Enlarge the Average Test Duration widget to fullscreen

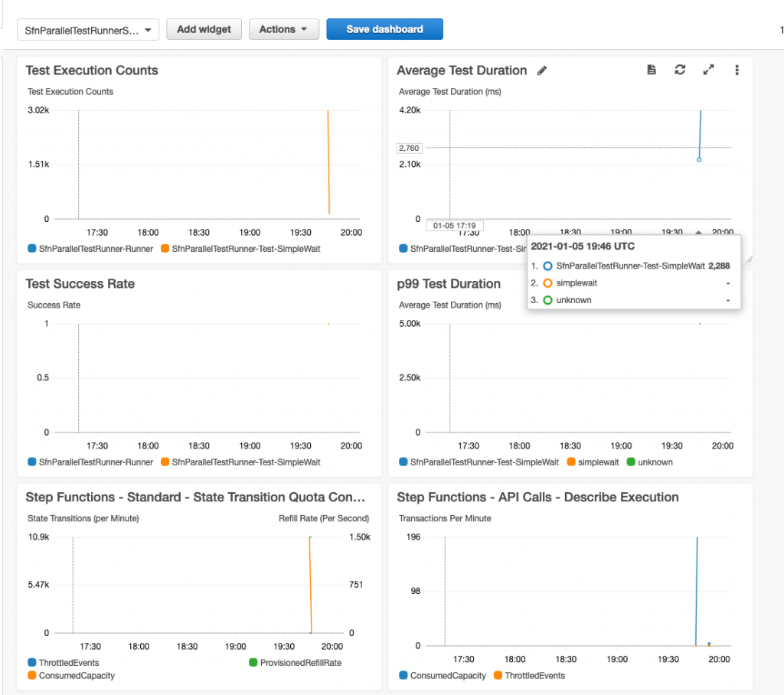click(708, 70)
